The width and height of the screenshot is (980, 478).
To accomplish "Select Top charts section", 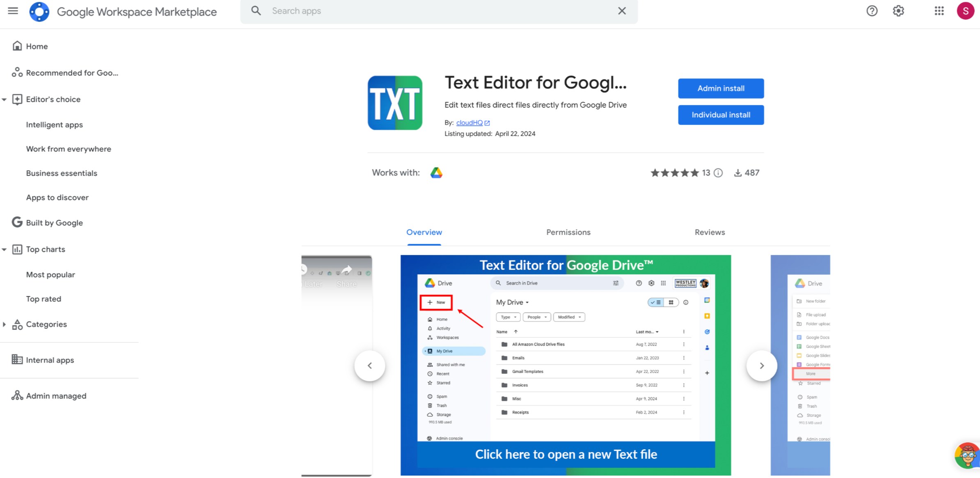I will [45, 249].
